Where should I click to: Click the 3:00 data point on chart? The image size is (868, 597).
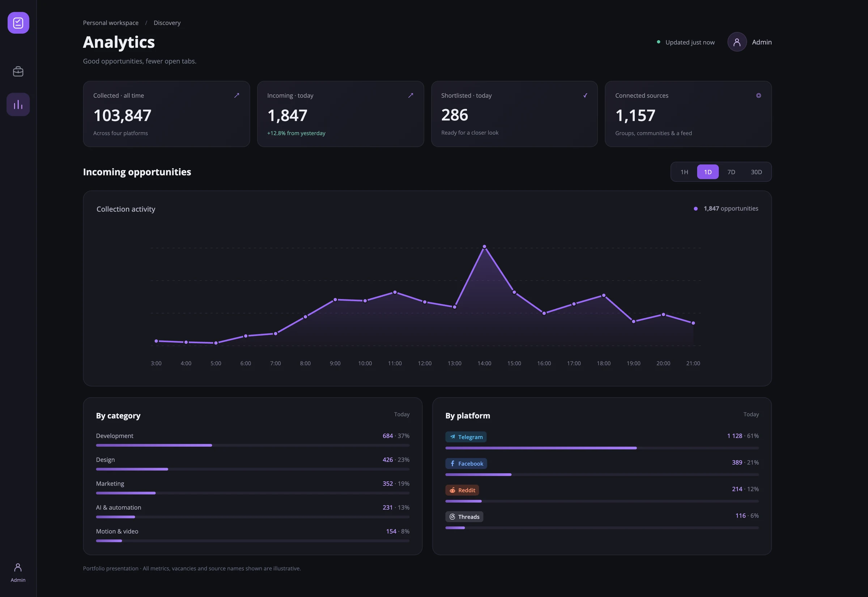(x=156, y=341)
